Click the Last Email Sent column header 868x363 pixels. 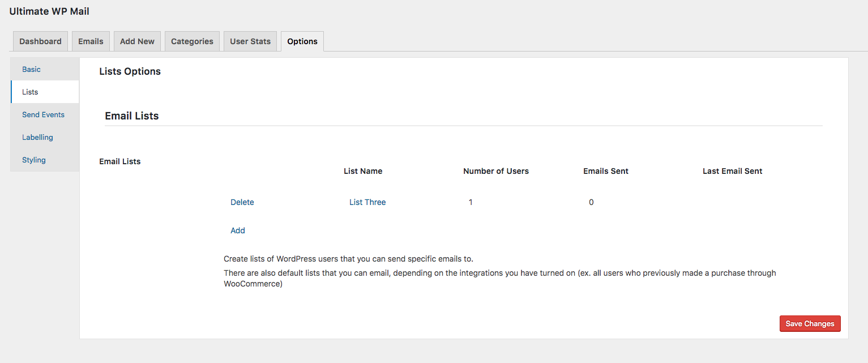click(x=733, y=171)
